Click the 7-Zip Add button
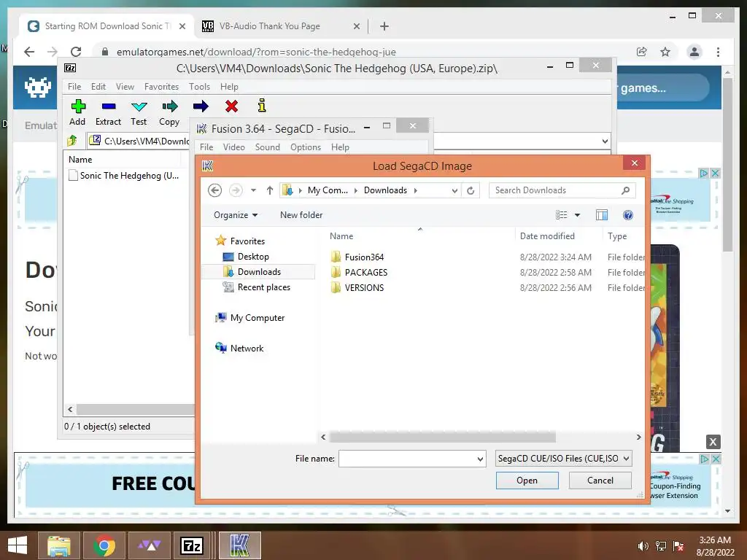 coord(77,112)
